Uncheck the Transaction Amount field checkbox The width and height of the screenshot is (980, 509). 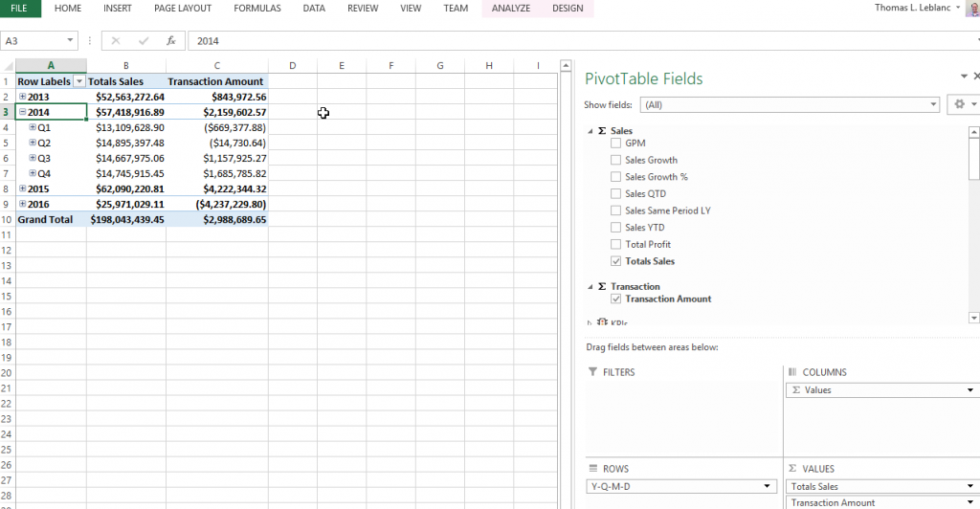pyautogui.click(x=616, y=299)
